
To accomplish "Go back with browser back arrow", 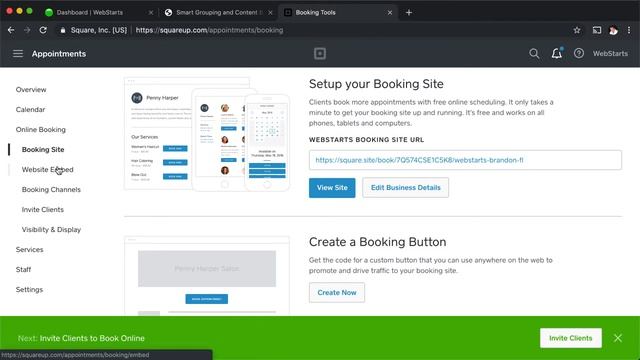I will (x=11, y=30).
